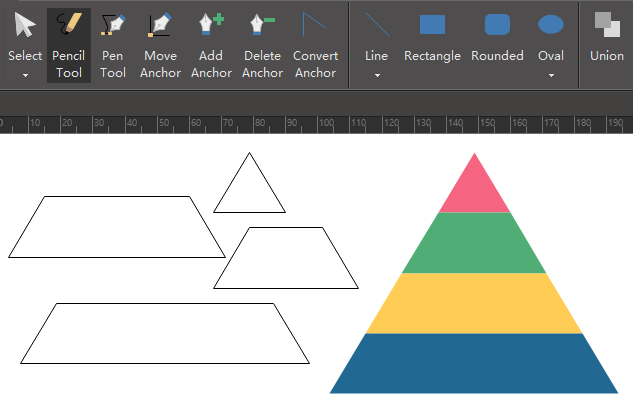633x404 pixels.
Task: Pick the Add Anchor tool
Action: 211,45
